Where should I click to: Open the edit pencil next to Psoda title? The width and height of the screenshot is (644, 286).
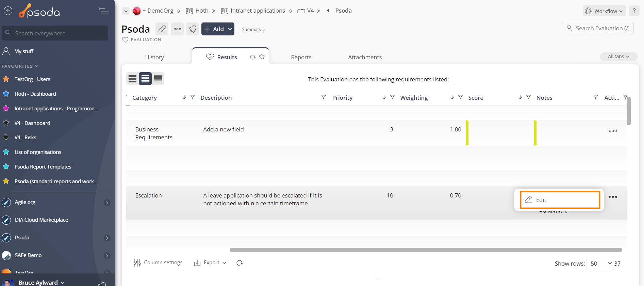pyautogui.click(x=162, y=29)
